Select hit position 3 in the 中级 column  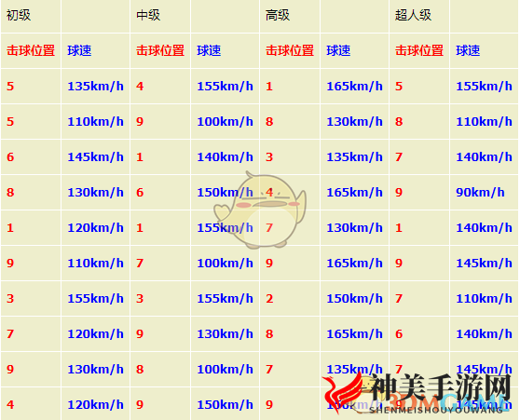[x=140, y=298]
